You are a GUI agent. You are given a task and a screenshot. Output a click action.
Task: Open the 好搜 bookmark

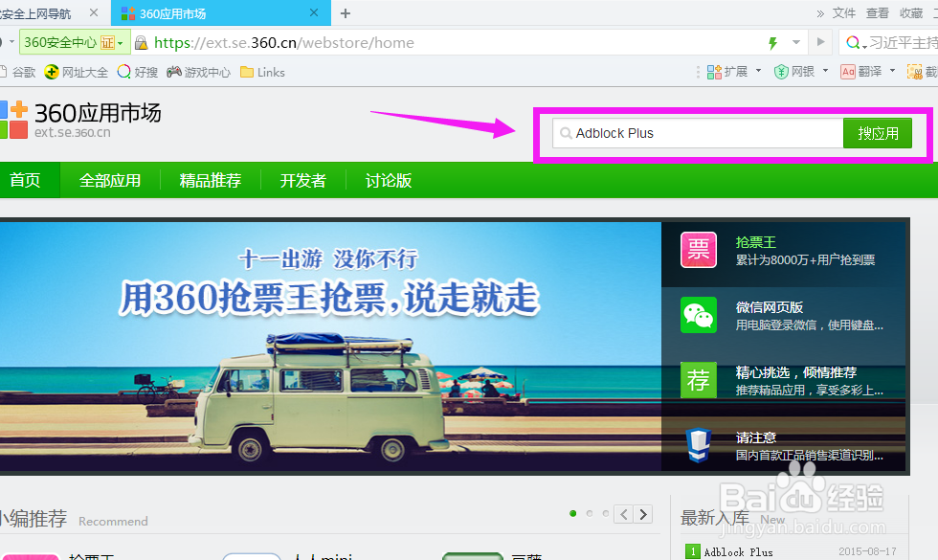(138, 73)
